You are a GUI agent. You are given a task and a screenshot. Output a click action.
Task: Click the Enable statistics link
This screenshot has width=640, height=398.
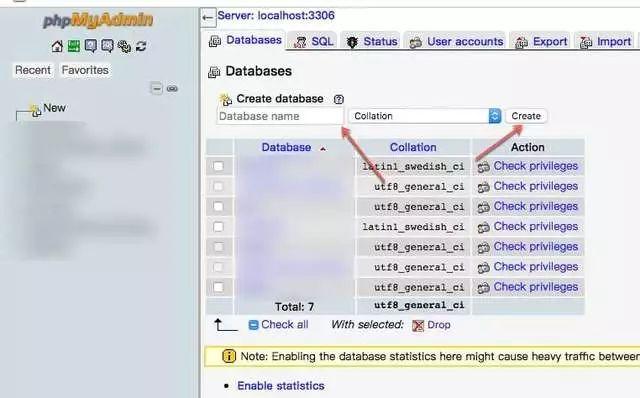(x=281, y=386)
